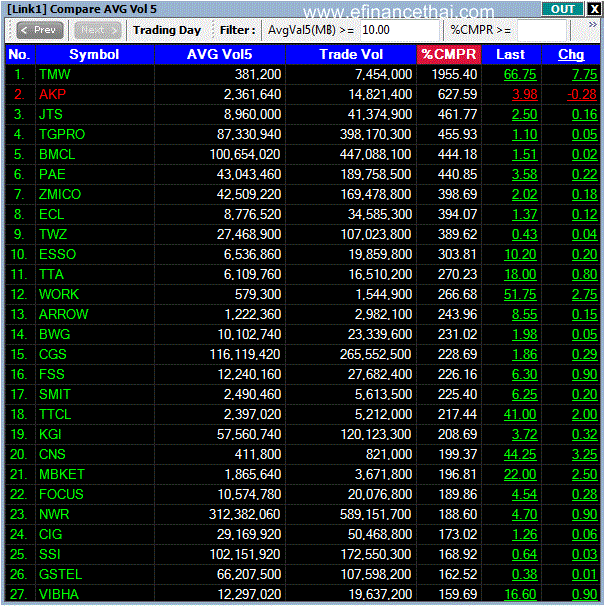This screenshot has height=606, width=605.
Task: Open AKP last price 3.98 link
Action: (525, 95)
